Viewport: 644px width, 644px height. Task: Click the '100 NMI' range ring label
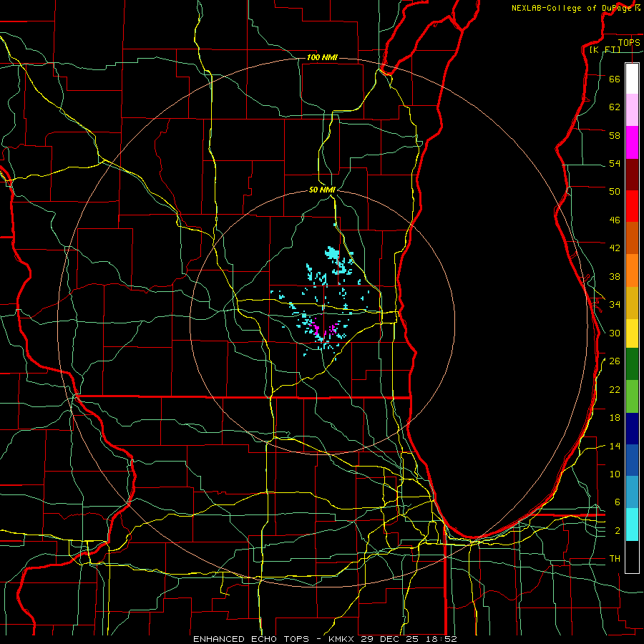click(x=322, y=57)
